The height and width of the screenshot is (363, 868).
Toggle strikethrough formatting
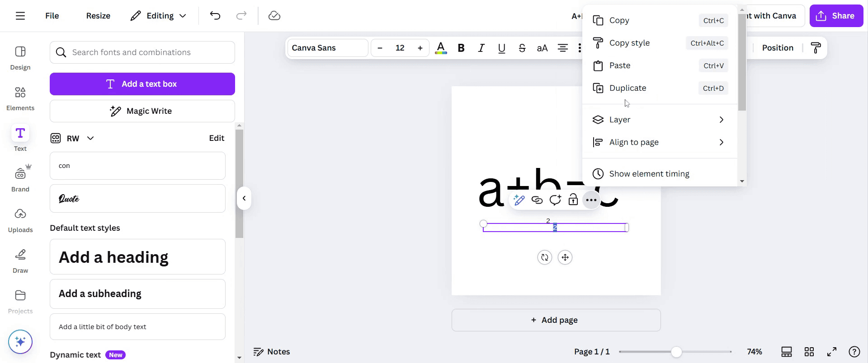coord(522,48)
